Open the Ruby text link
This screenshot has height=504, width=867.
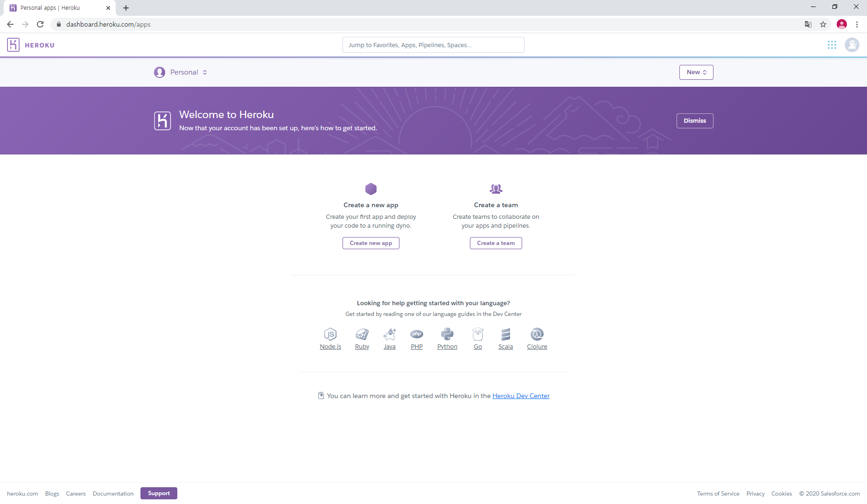coord(362,347)
